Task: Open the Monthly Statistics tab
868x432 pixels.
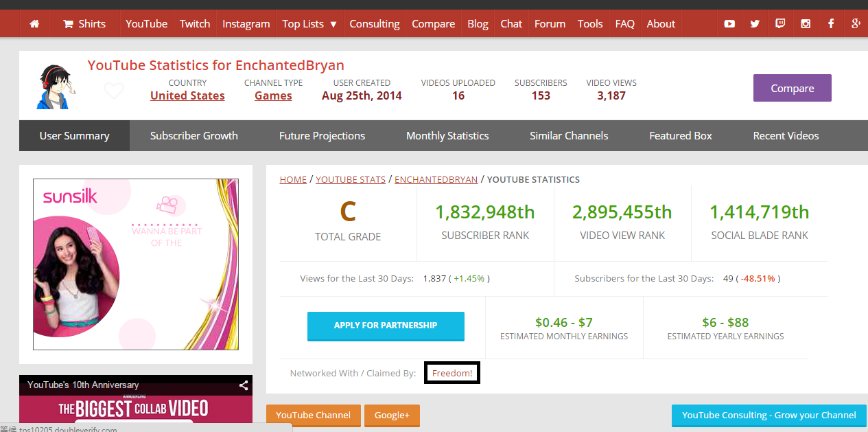Action: click(447, 136)
